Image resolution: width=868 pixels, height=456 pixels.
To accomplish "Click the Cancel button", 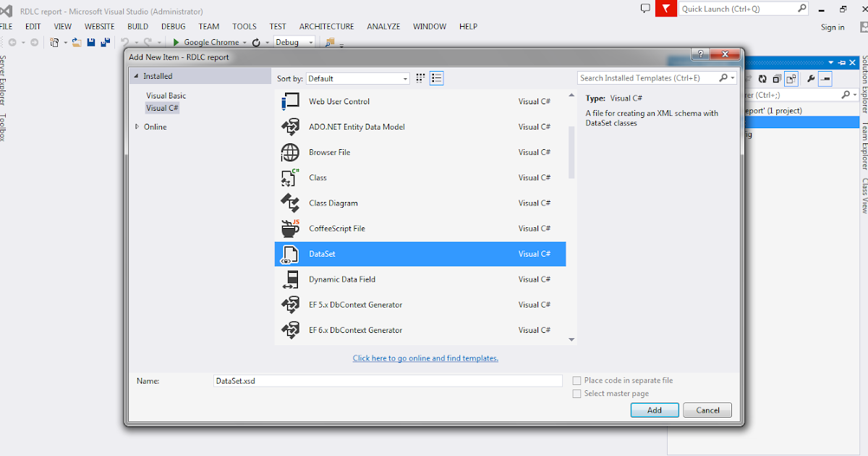I will 707,410.
